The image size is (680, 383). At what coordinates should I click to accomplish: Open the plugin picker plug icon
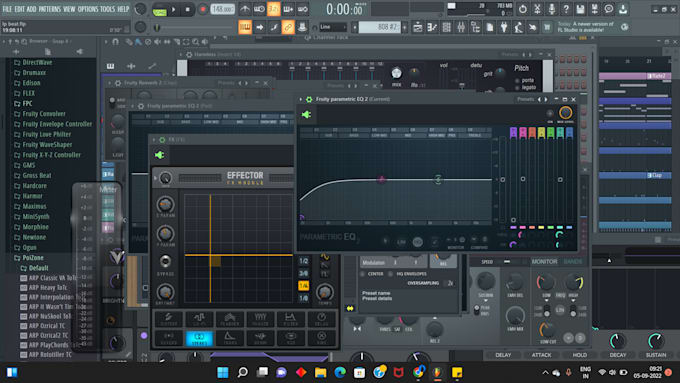point(504,27)
